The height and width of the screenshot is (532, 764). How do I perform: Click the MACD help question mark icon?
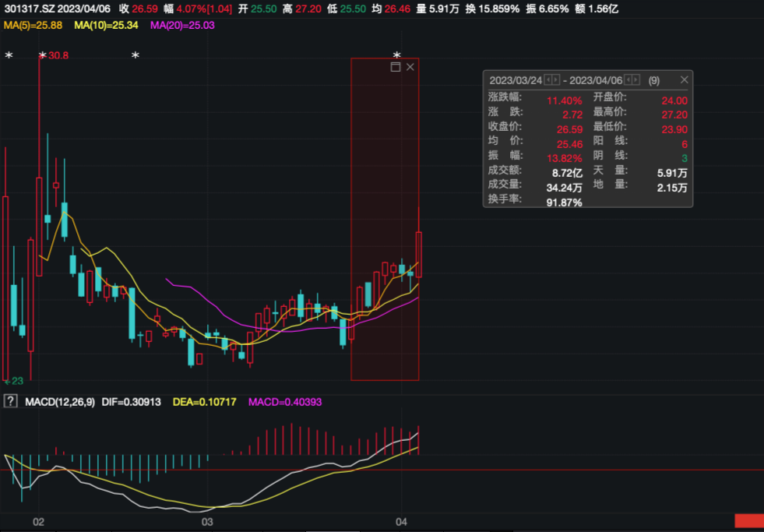tap(9, 401)
